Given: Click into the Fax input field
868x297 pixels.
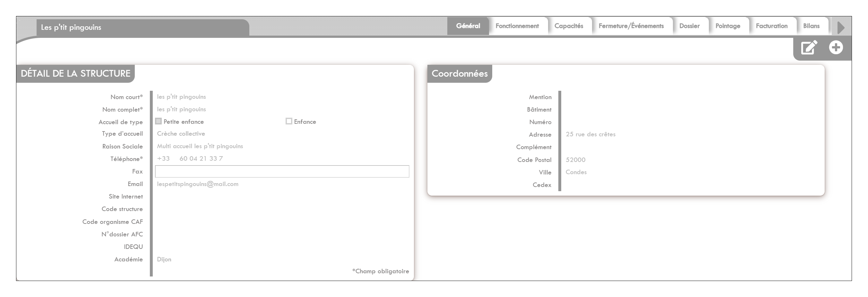Looking at the screenshot, I should point(282,171).
